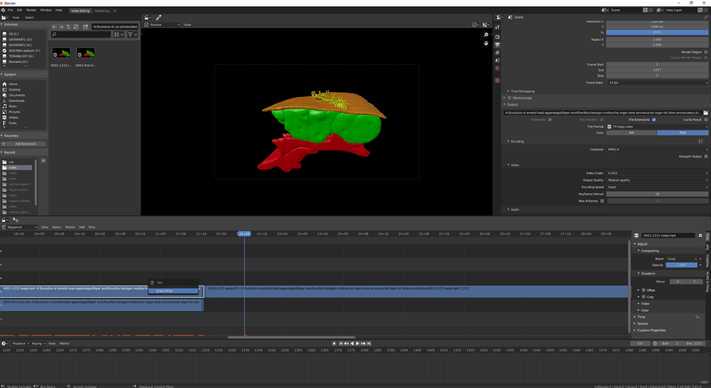Jump to the end frame
The image size is (711, 388).
click(369, 344)
